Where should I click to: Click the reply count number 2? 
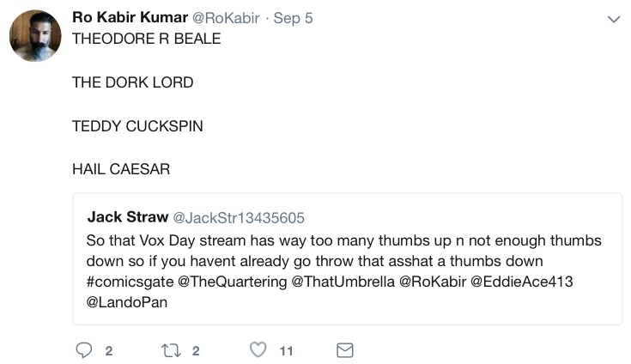coord(109,351)
